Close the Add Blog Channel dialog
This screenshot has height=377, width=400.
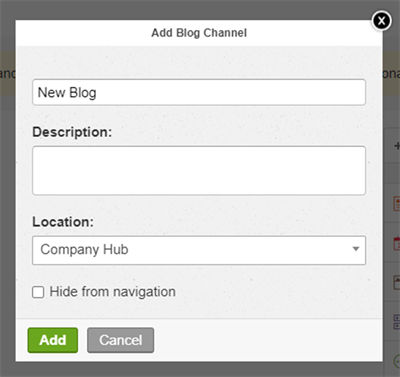pyautogui.click(x=381, y=21)
